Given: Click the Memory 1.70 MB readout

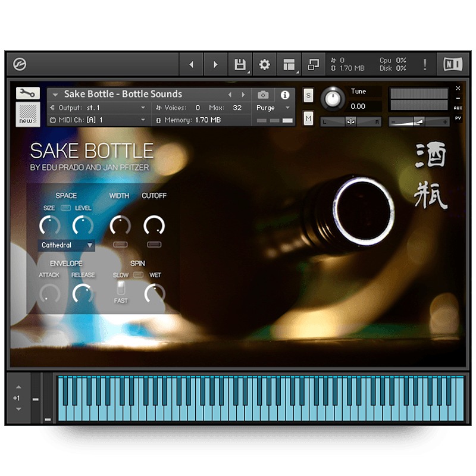Looking at the screenshot, I should click(x=192, y=120).
